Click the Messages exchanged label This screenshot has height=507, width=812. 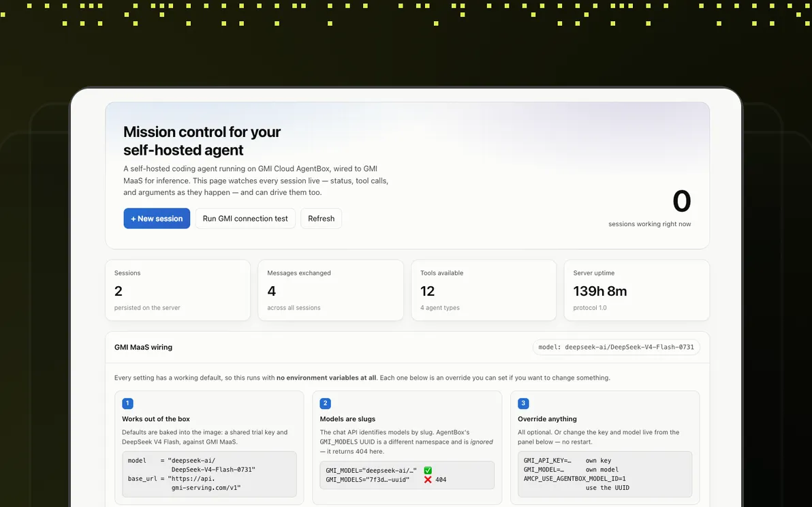point(299,273)
